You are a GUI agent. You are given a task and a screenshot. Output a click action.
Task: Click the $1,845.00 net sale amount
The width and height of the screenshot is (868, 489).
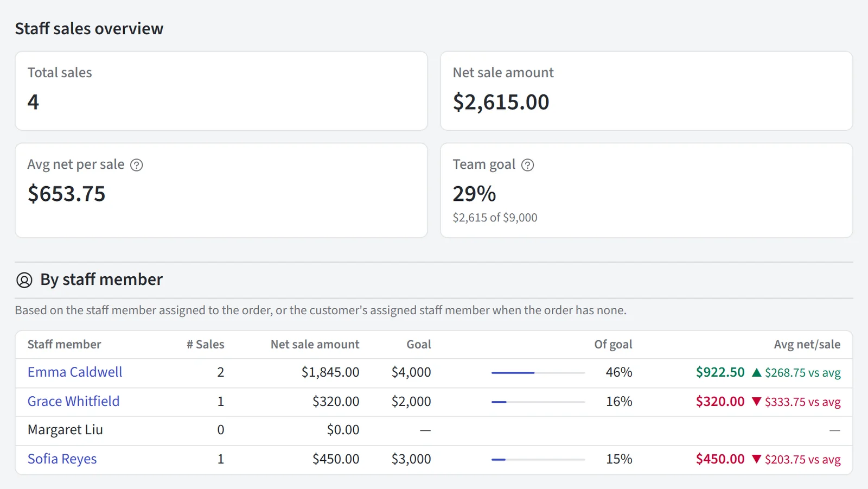[x=330, y=372]
